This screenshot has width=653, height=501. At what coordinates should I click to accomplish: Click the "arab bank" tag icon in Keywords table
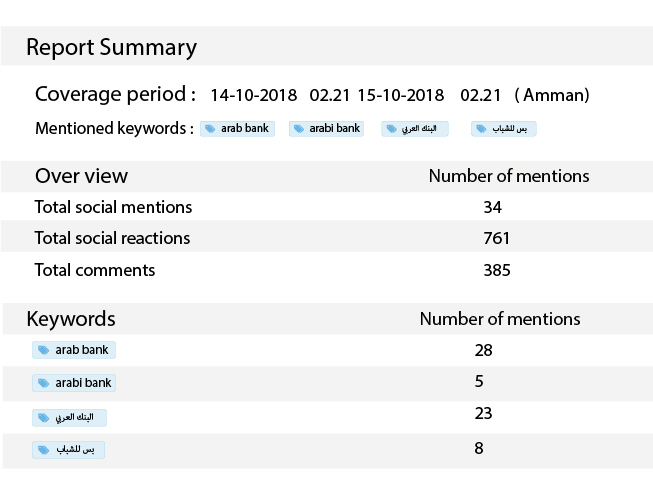43,351
